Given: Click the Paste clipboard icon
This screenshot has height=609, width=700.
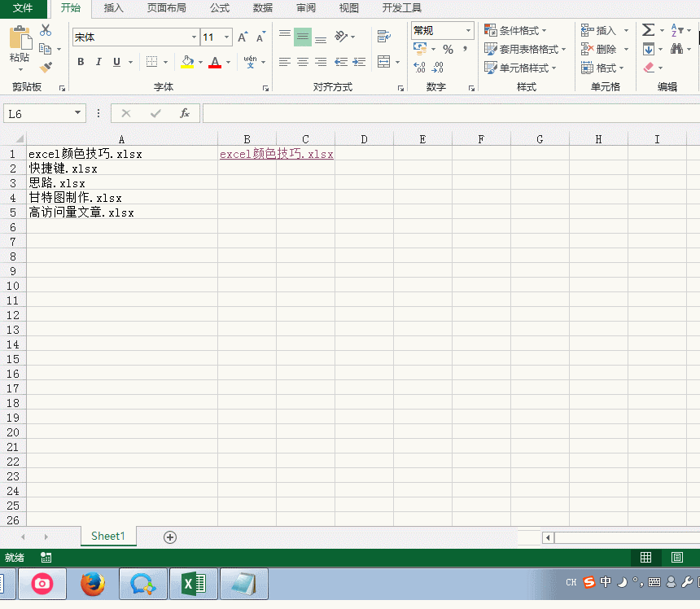Looking at the screenshot, I should click(x=20, y=37).
